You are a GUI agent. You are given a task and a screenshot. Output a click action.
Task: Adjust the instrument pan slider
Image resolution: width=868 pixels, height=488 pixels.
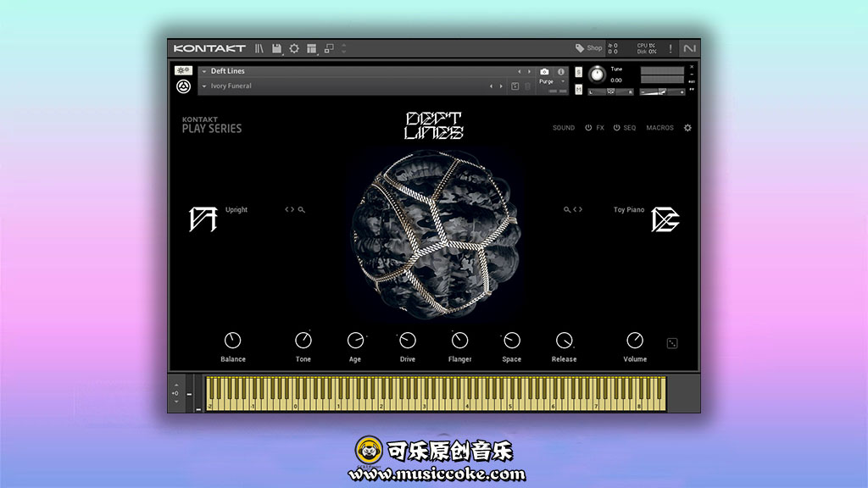tap(610, 91)
